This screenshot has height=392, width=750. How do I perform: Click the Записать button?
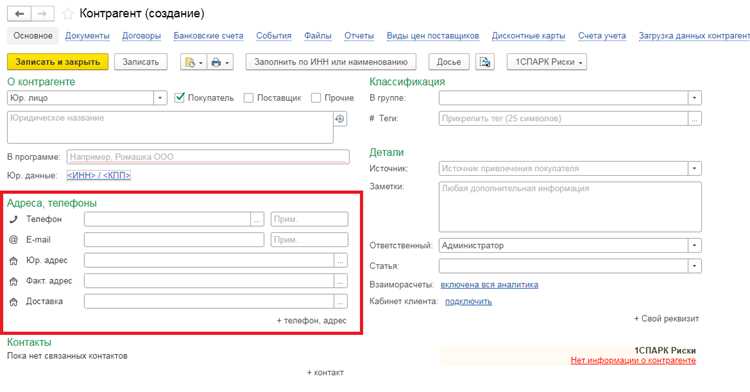[141, 62]
